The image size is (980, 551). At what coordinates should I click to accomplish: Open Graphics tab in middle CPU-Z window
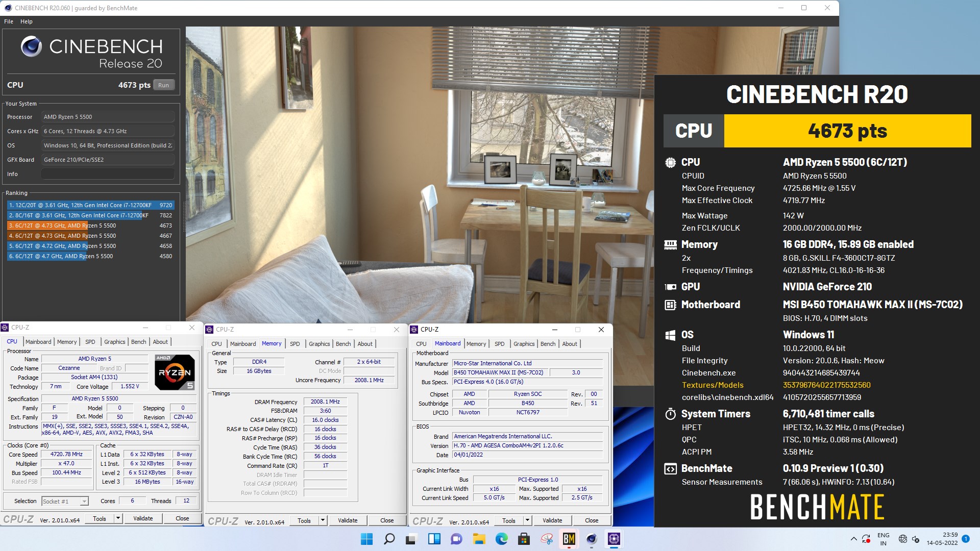coord(320,344)
